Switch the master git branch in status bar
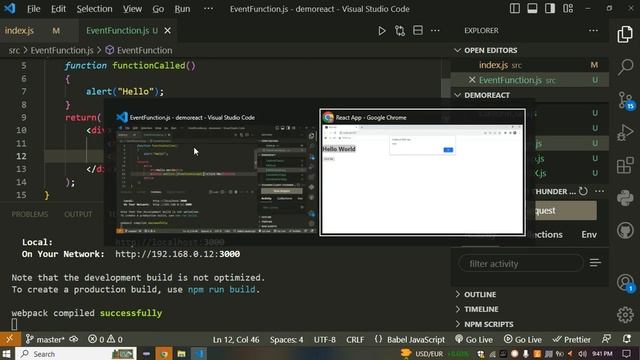The height and width of the screenshot is (360, 640). click(x=44, y=339)
